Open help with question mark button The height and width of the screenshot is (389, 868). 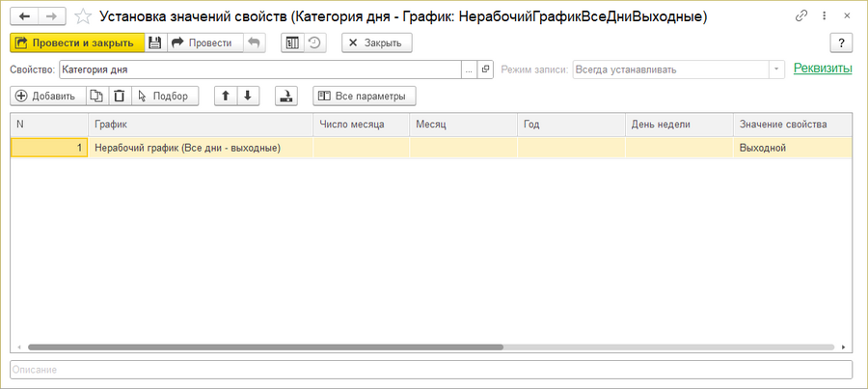(x=841, y=42)
